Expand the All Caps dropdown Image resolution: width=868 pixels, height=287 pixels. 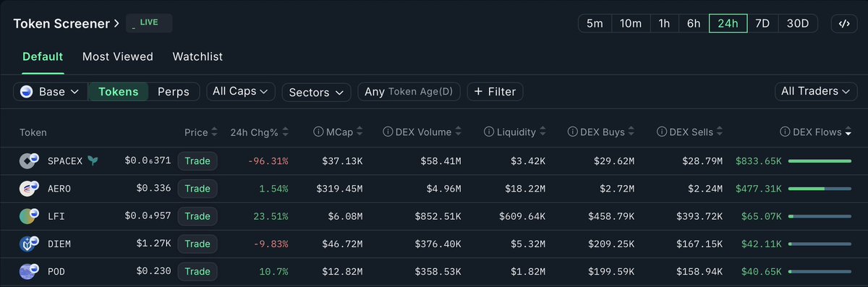pos(241,92)
